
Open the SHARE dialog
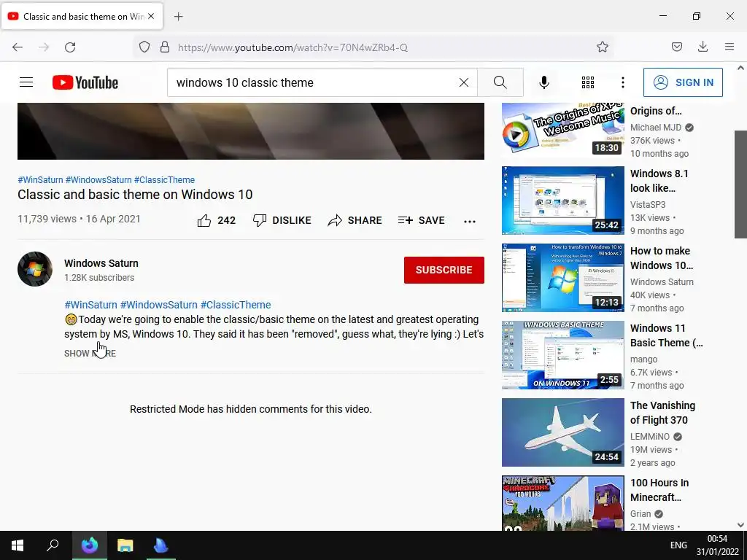355,220
